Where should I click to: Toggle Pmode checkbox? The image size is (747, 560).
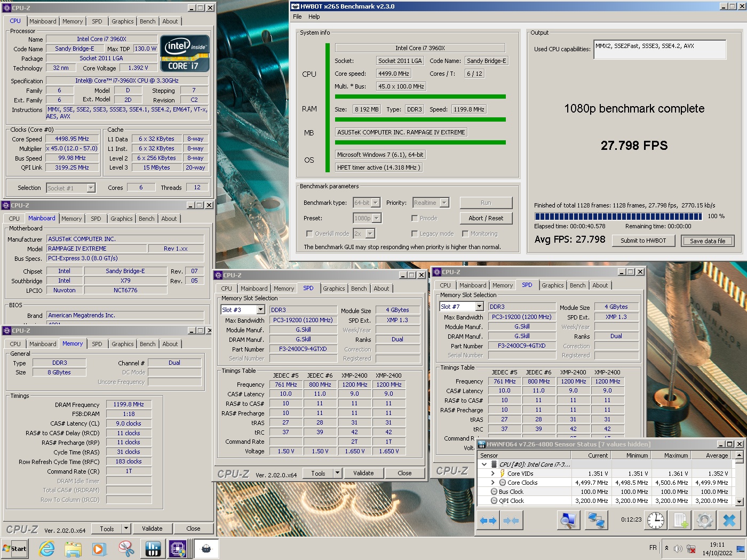click(415, 218)
